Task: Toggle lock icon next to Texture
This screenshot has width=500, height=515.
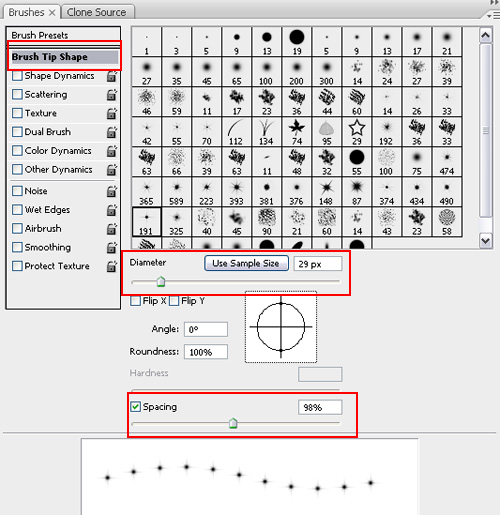Action: click(112, 114)
